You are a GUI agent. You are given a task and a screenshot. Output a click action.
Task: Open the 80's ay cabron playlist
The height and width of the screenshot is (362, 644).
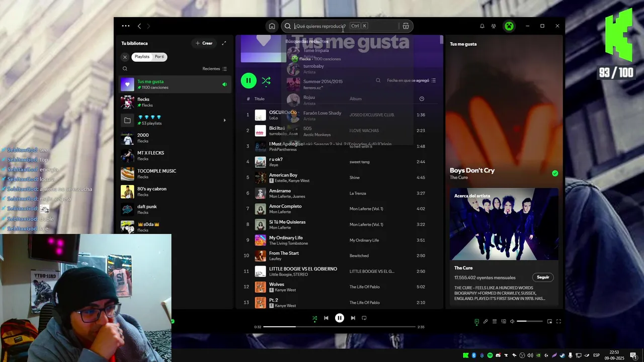(x=175, y=192)
